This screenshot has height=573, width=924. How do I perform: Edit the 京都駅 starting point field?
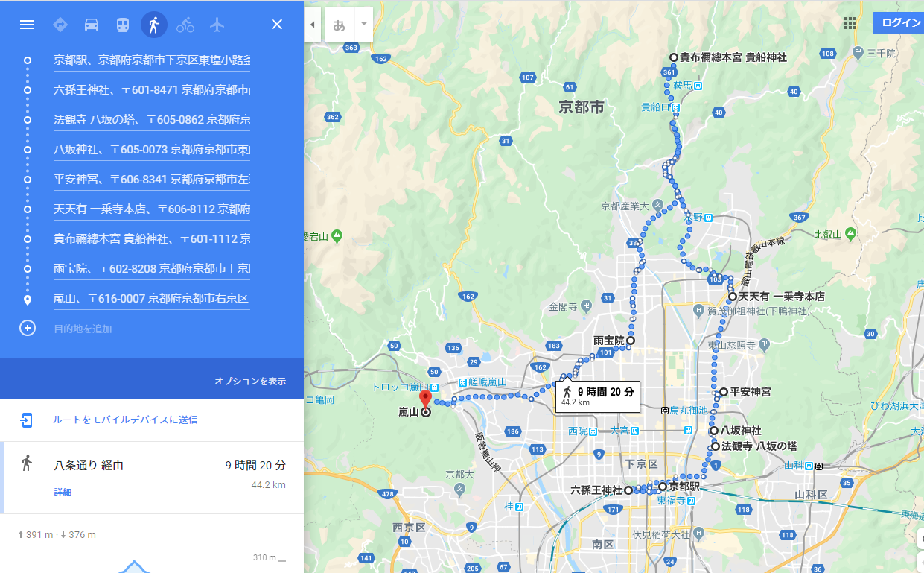point(152,60)
